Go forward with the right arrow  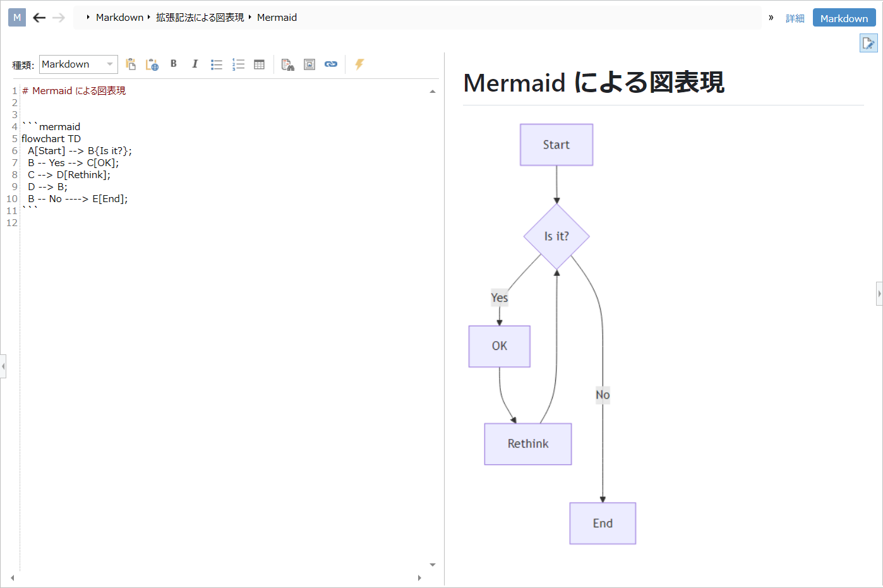point(59,18)
